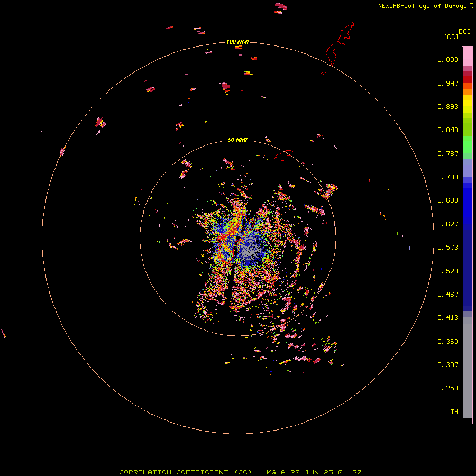The image size is (476, 476).
Task: Select the 0.787 legend value
Action: (x=448, y=153)
